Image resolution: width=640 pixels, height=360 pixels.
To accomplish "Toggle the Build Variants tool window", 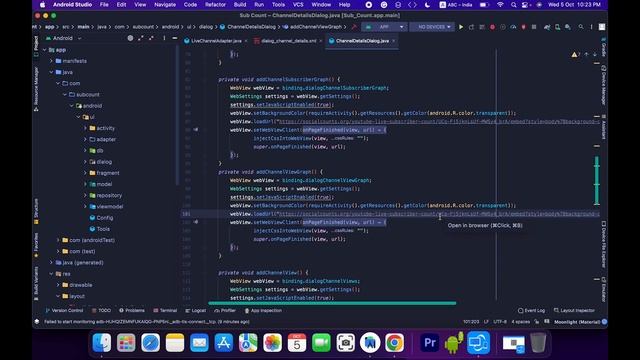I will 36,283.
